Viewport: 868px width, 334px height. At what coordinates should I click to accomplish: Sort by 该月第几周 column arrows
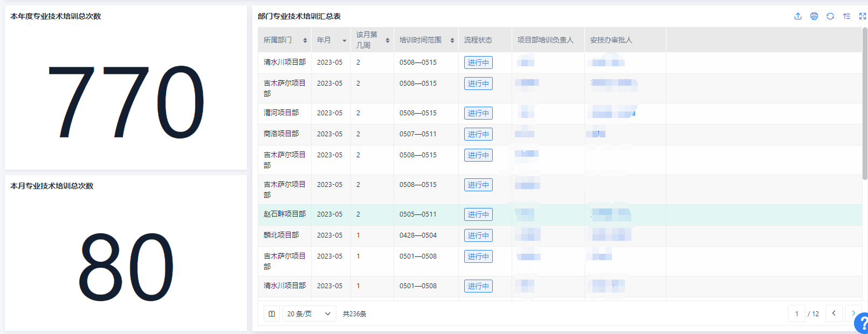388,40
